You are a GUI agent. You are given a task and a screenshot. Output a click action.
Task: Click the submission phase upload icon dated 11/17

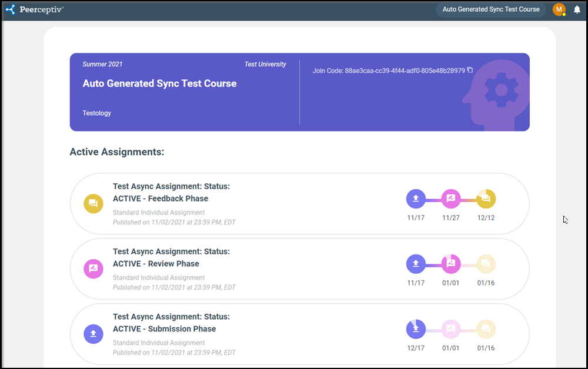(x=416, y=199)
